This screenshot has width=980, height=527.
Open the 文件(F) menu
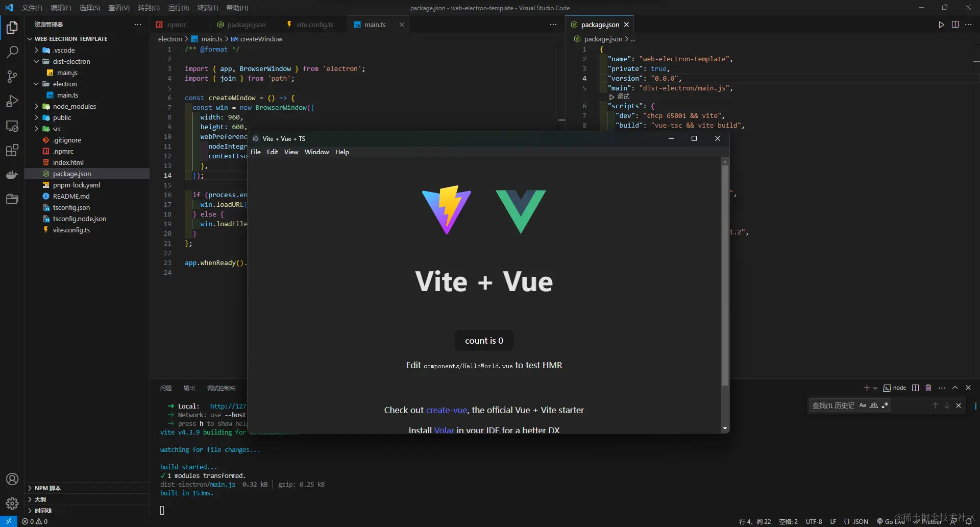pos(32,8)
